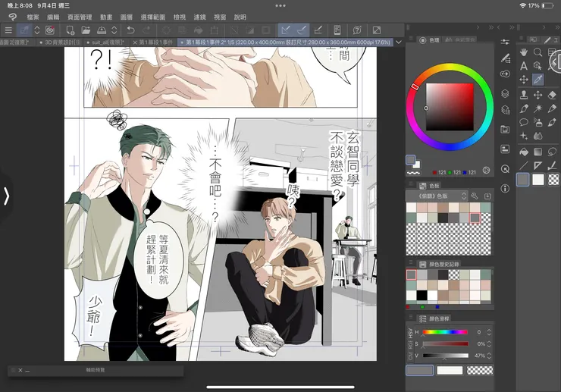Click the hue slider in color slider panel
This screenshot has height=392, width=561.
(444, 332)
